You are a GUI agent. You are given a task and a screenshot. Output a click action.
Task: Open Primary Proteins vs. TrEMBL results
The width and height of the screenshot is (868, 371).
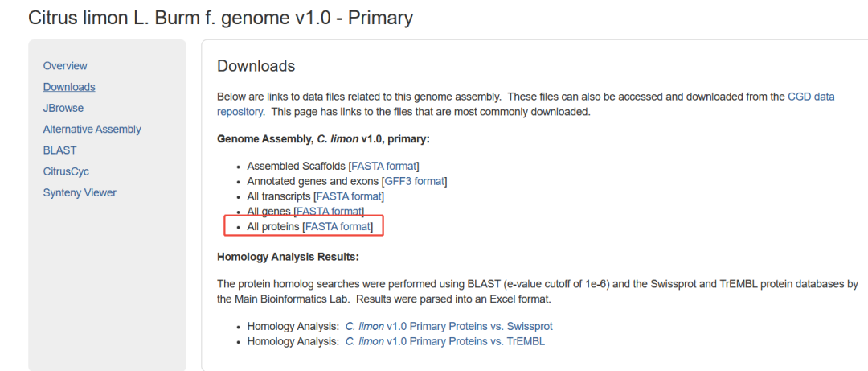click(x=445, y=341)
